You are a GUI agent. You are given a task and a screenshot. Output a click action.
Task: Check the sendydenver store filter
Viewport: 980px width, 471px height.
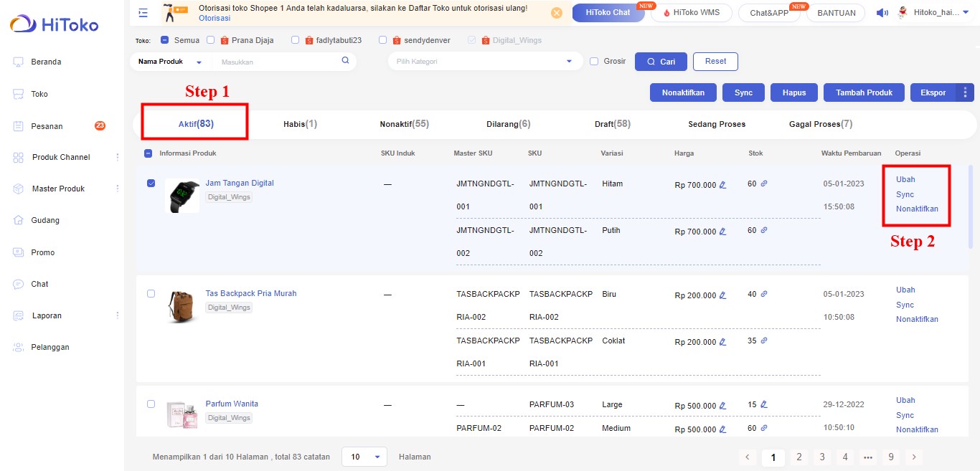[x=383, y=40]
